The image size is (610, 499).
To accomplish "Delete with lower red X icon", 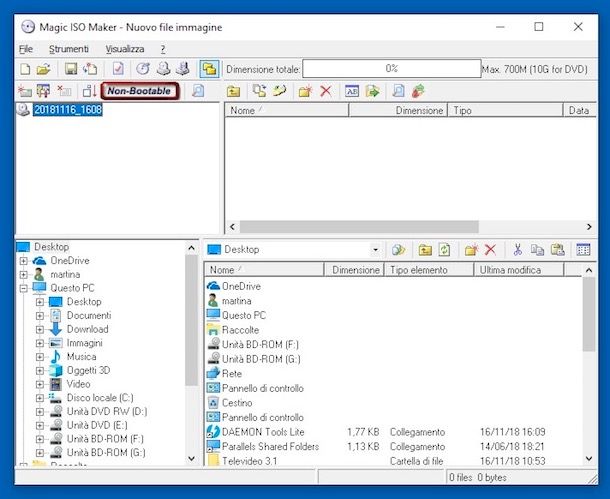I will [491, 250].
